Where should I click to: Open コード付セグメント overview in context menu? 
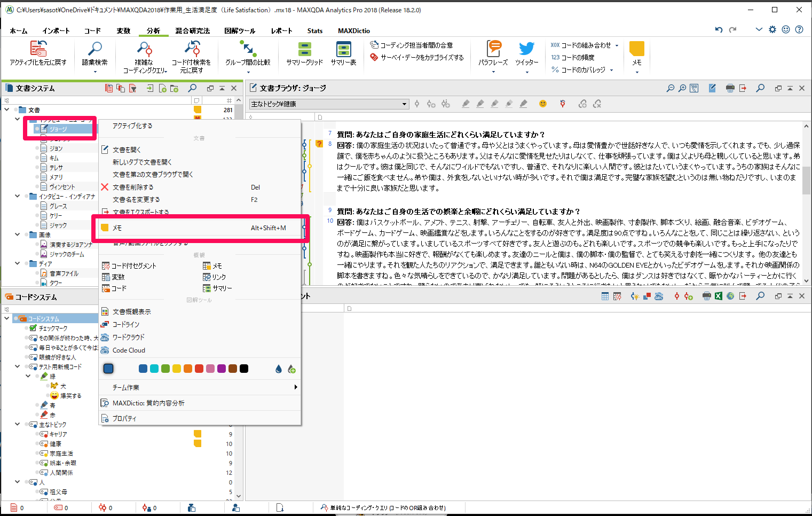(x=129, y=265)
